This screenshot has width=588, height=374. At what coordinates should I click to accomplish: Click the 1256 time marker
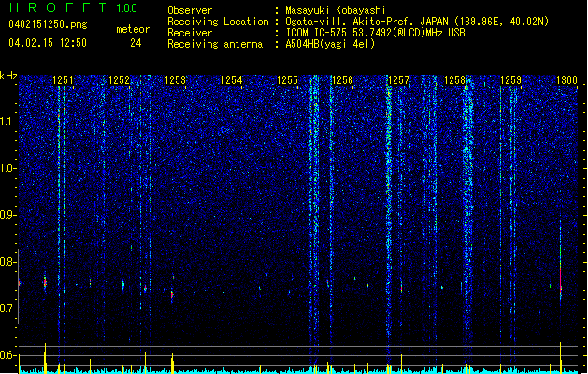pyautogui.click(x=343, y=80)
